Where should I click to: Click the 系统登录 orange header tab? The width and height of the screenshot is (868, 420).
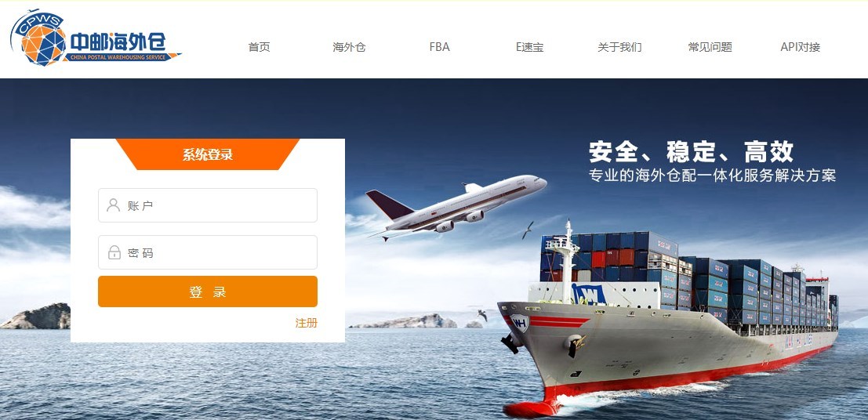click(x=208, y=154)
